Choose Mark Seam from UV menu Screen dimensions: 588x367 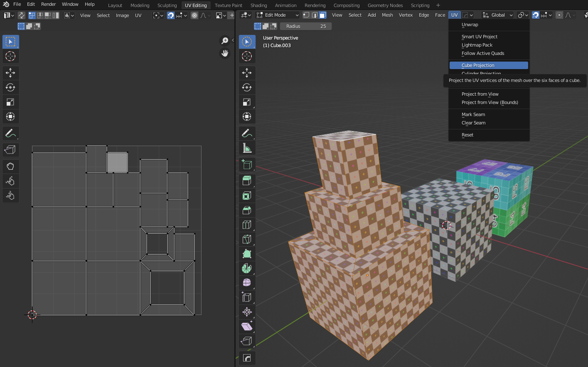489,114
